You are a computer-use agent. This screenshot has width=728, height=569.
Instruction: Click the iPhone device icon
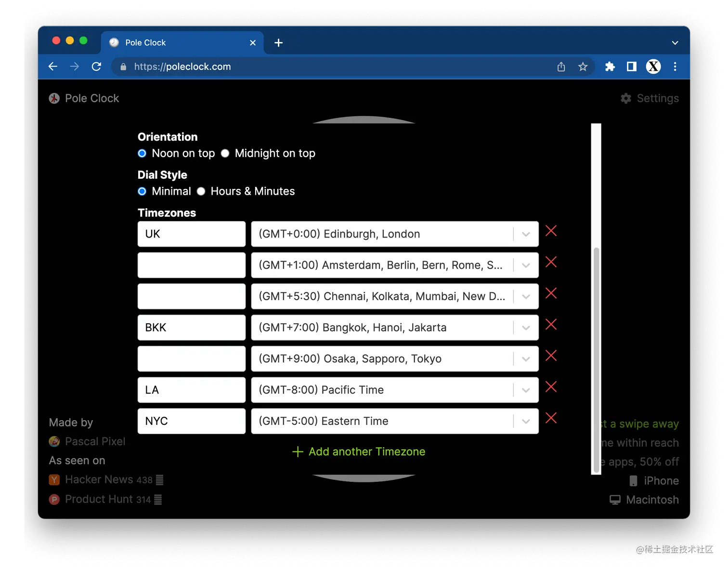click(x=634, y=481)
